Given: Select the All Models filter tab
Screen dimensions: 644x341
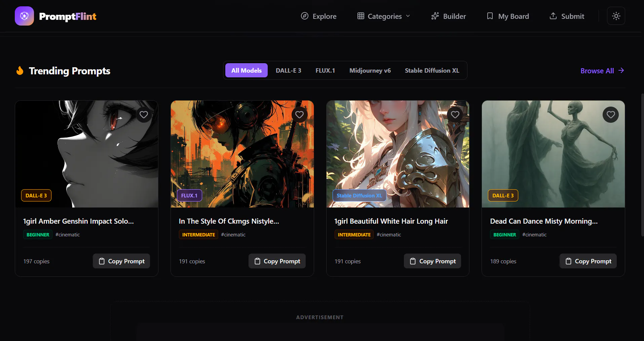Looking at the screenshot, I should click(x=247, y=70).
